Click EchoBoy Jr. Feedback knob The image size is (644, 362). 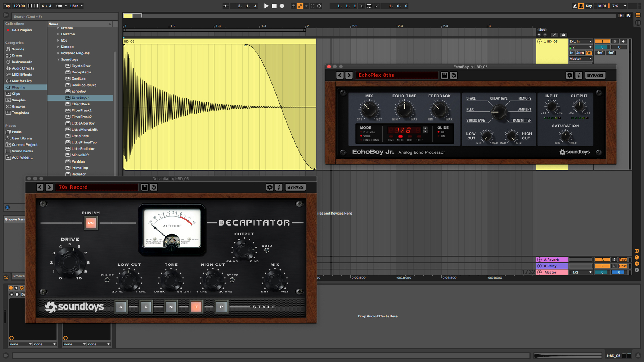(x=439, y=109)
